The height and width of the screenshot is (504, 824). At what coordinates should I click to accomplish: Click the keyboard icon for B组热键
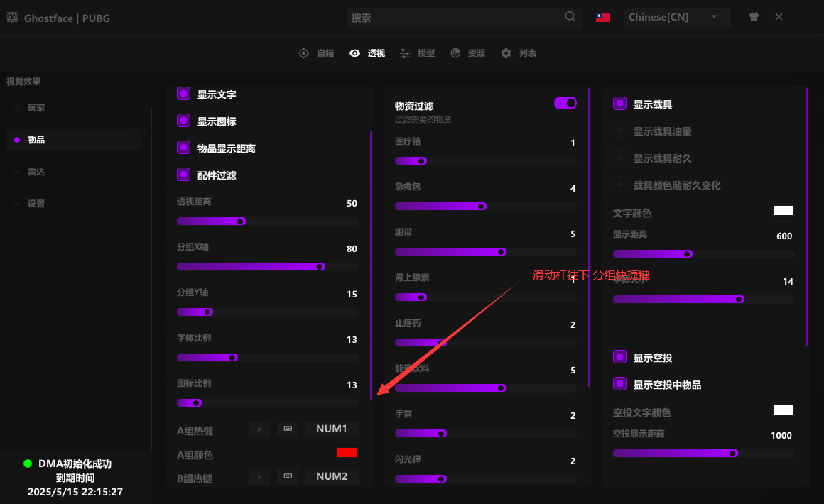[288, 477]
